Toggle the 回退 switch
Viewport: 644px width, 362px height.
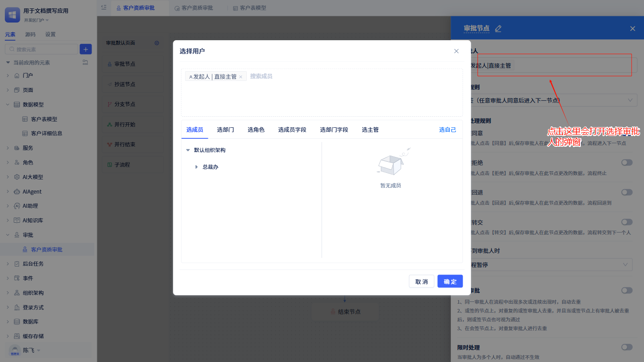627,192
